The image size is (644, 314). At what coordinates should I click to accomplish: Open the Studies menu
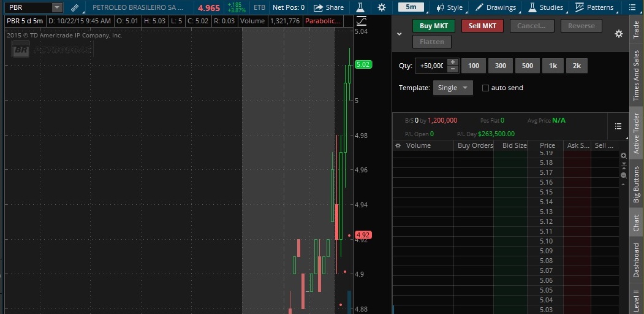tap(545, 7)
